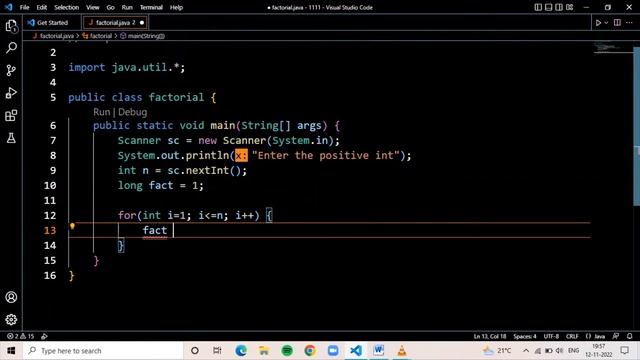Click the taskbar search box
Viewport: 640px width, 360px height.
coord(103,351)
